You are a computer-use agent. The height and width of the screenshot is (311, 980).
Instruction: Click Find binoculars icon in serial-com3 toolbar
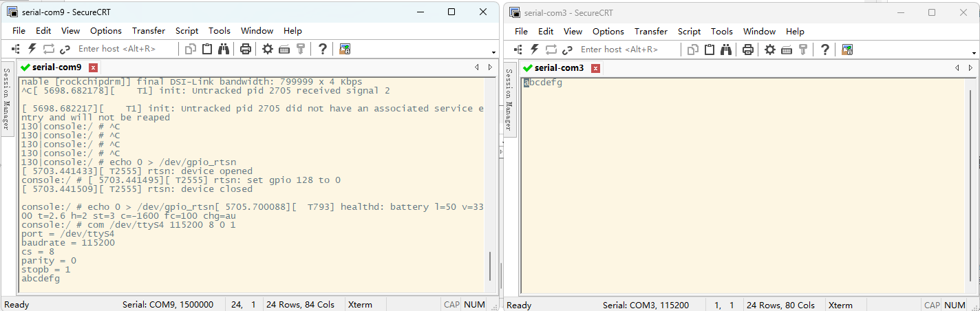(x=726, y=49)
